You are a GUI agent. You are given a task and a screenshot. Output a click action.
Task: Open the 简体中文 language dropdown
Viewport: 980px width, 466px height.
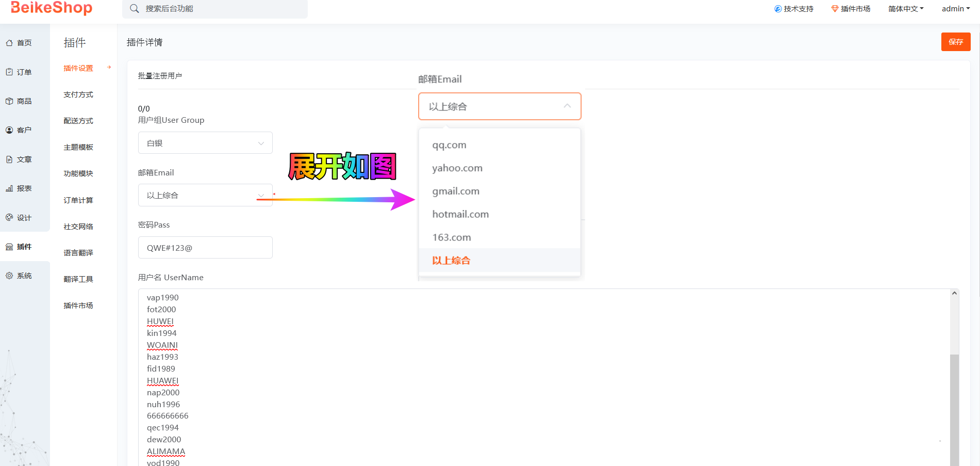coord(906,9)
